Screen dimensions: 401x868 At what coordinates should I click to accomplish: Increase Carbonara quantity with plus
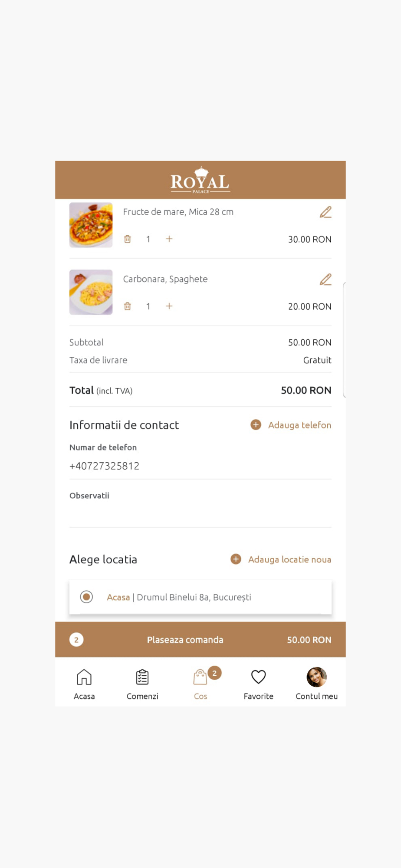tap(169, 306)
